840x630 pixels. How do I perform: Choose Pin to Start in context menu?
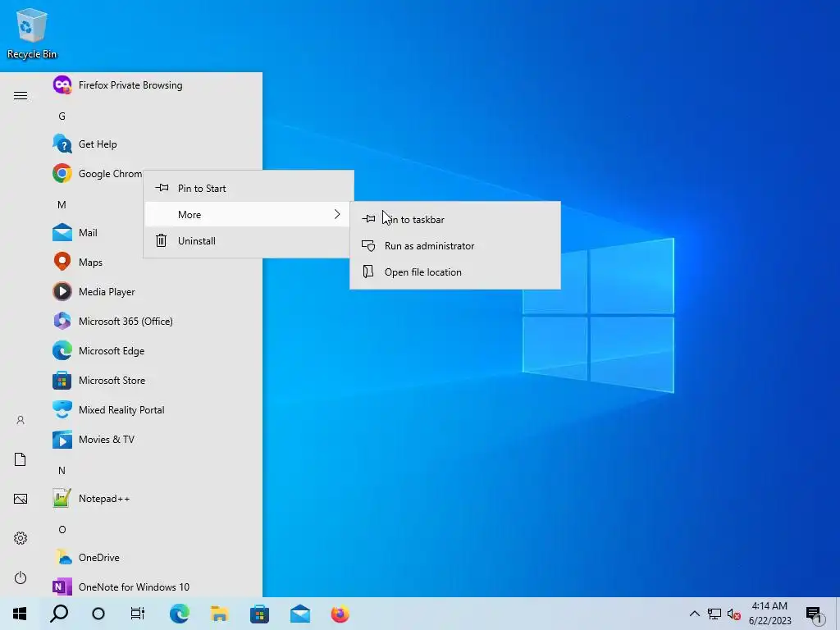click(x=249, y=188)
